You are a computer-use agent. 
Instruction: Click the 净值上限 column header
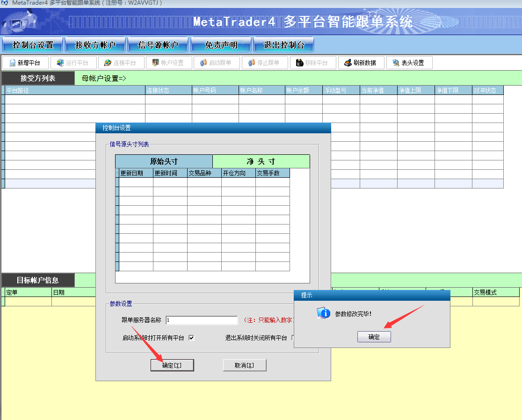[416, 90]
